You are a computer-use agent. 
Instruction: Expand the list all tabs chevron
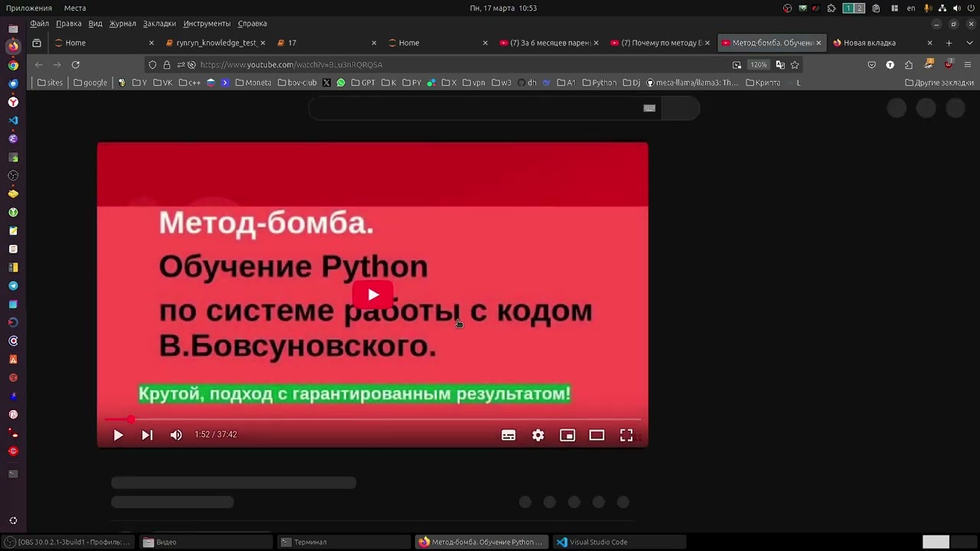[x=970, y=43]
